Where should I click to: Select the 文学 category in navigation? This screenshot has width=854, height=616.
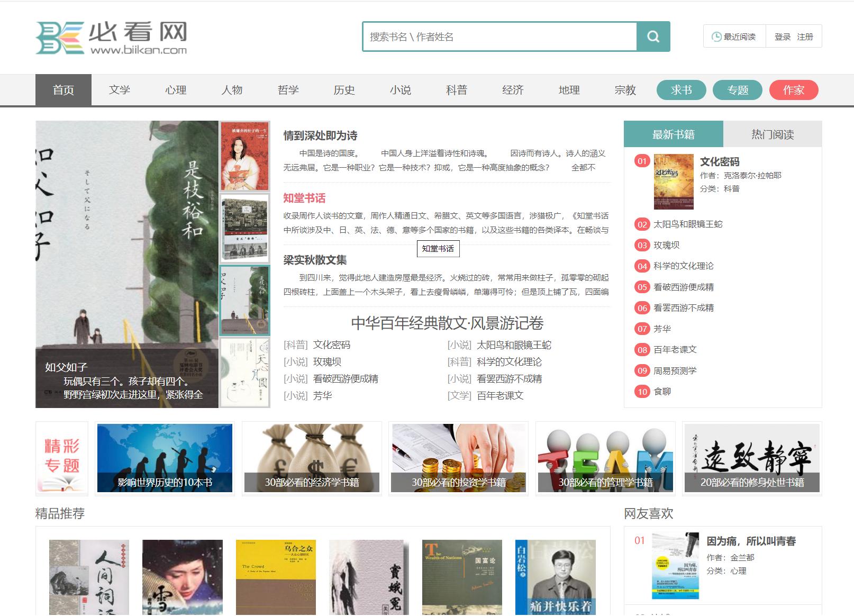point(120,90)
